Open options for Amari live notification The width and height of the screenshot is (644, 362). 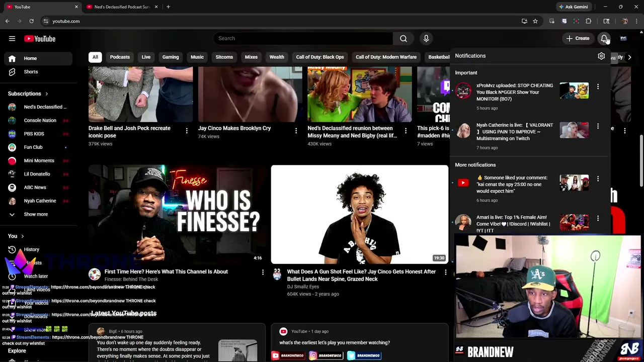coord(598,218)
